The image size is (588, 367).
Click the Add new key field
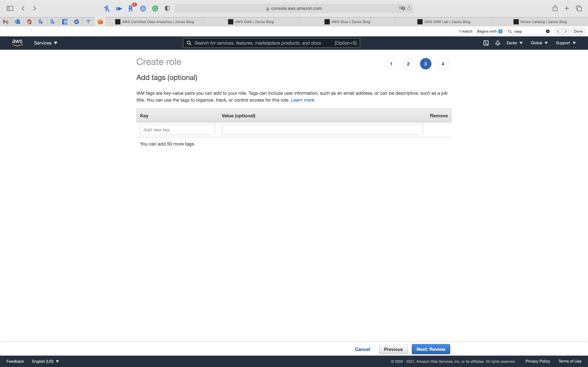177,130
